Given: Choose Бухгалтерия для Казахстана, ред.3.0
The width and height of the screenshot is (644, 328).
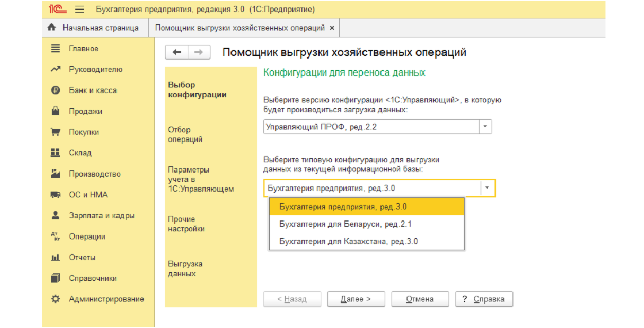Looking at the screenshot, I should pos(367,241).
